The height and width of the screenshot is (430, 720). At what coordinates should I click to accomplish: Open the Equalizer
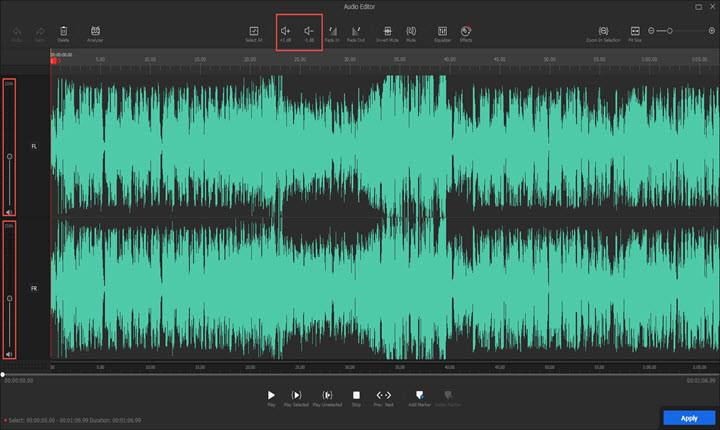tap(442, 32)
